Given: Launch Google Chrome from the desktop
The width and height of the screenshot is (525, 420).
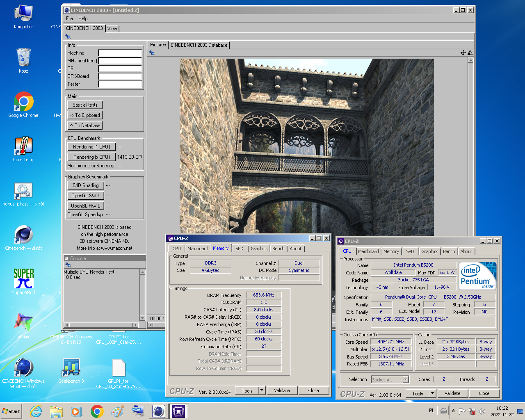Looking at the screenshot, I should point(23,105).
